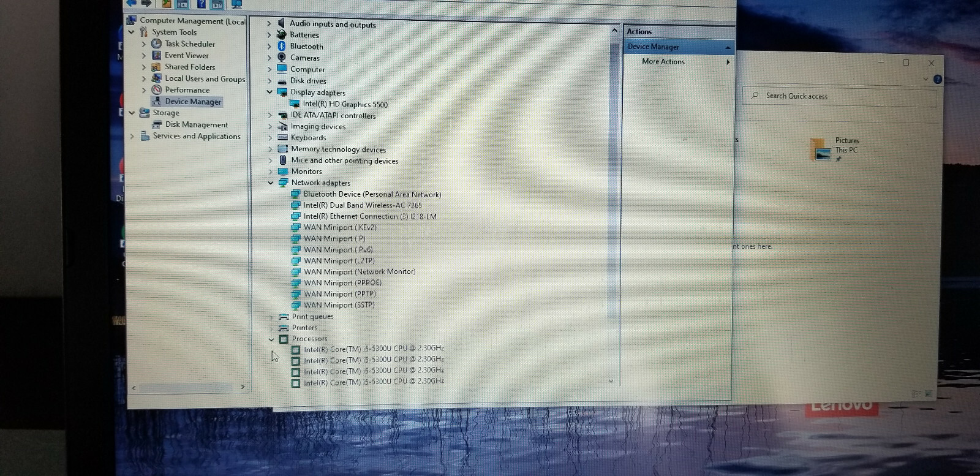Select the Bluetooth device category icon
Screen dimensions: 980x476
tap(282, 46)
